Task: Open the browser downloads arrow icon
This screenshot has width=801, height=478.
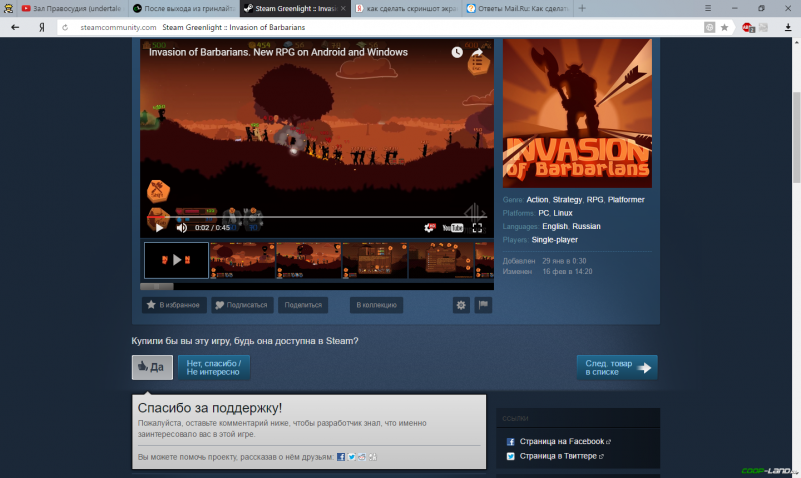Action: pyautogui.click(x=788, y=28)
